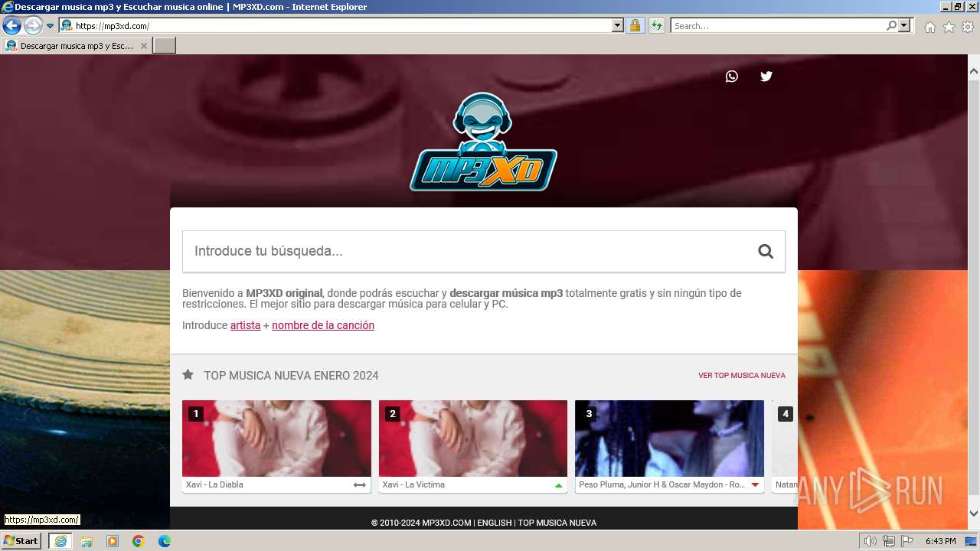Click the IE search magnifier icon
Screen dimensions: 980x551
891,25
